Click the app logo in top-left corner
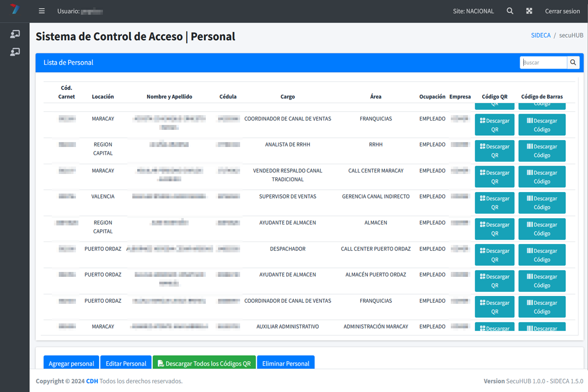588x392 pixels. click(x=15, y=10)
